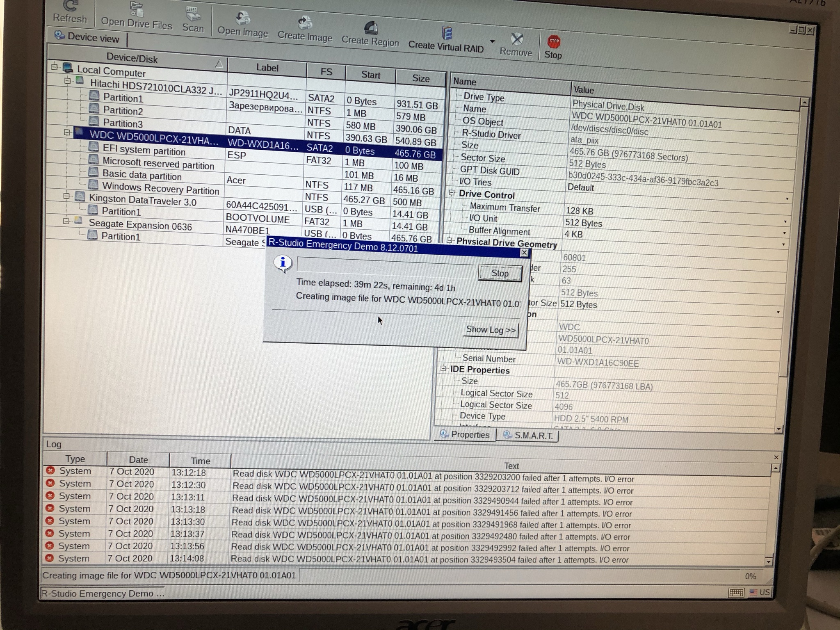Click the Type column header in Log
The height and width of the screenshot is (630, 840).
[x=75, y=459]
